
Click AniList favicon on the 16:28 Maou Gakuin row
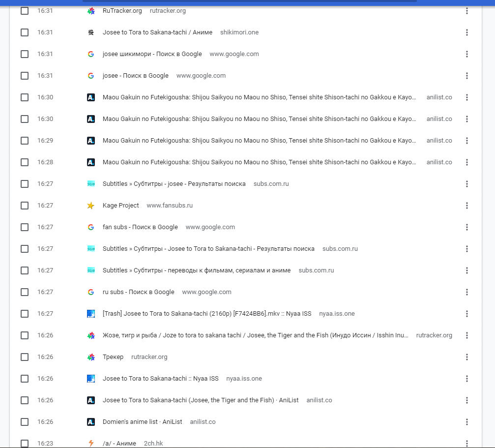(x=91, y=162)
